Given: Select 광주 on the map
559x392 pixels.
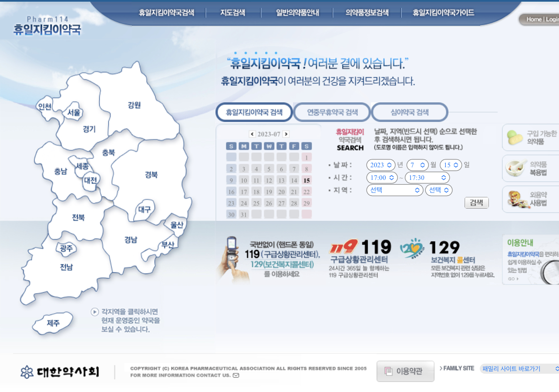Looking at the screenshot, I should [66, 248].
